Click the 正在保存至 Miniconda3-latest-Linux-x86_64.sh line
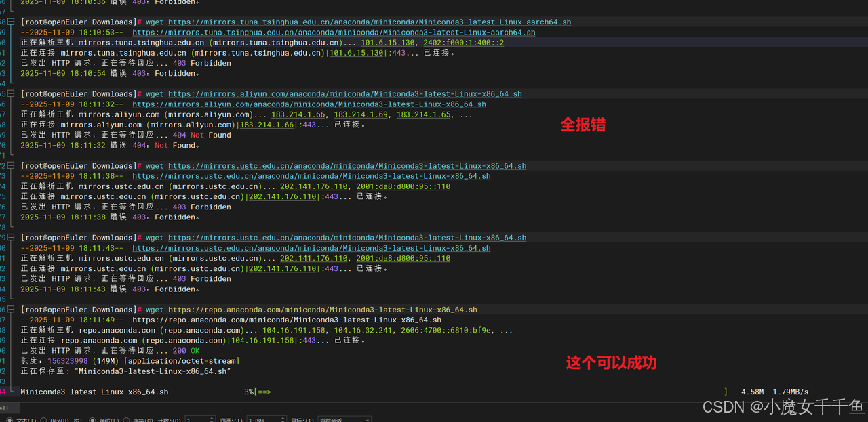The image size is (868, 422). click(126, 371)
